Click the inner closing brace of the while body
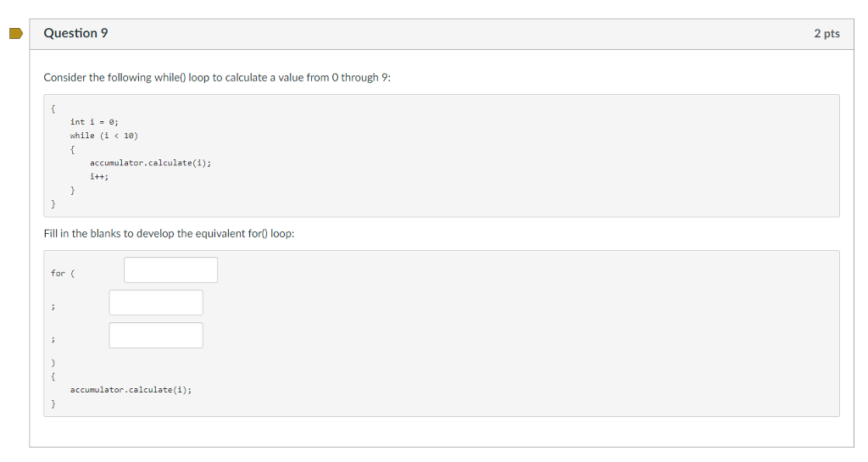This screenshot has height=462, width=868. tap(73, 191)
